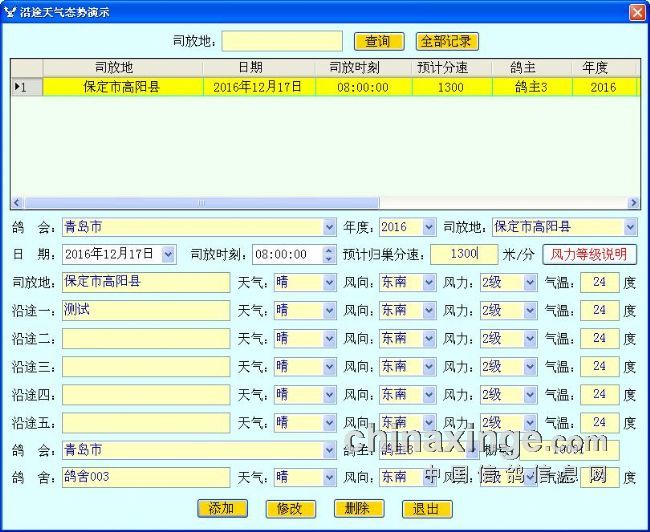Decrease 司放时刻 with the down spinner
650x532 pixels.
329,258
